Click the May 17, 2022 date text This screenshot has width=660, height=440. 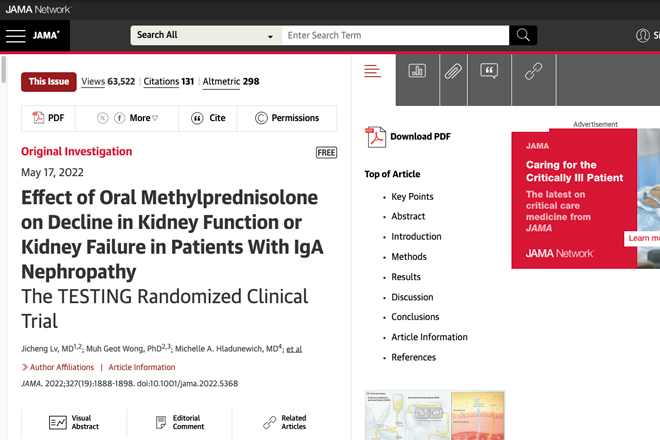point(52,173)
